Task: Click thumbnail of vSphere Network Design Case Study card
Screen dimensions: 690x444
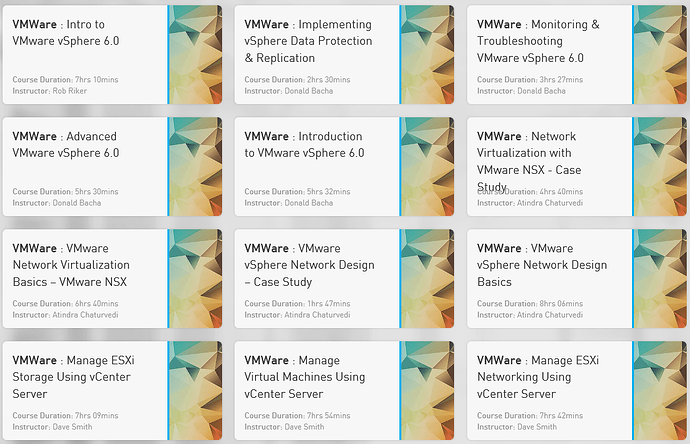Action: coord(427,279)
